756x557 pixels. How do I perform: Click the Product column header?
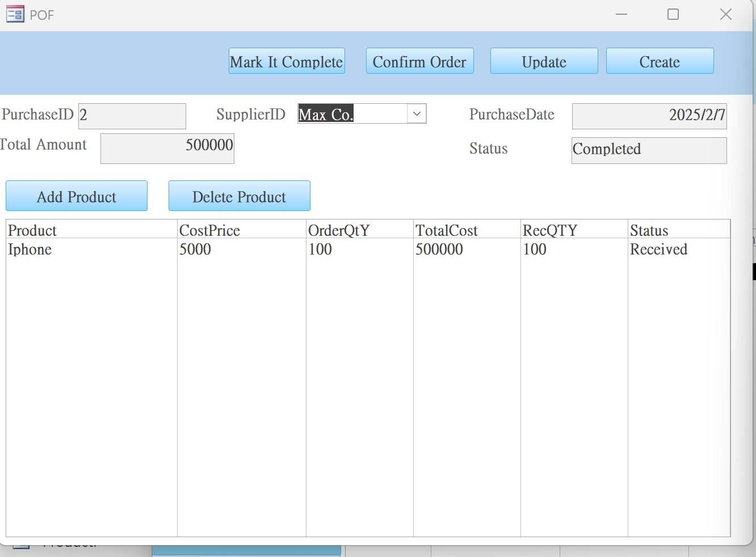[91, 230]
